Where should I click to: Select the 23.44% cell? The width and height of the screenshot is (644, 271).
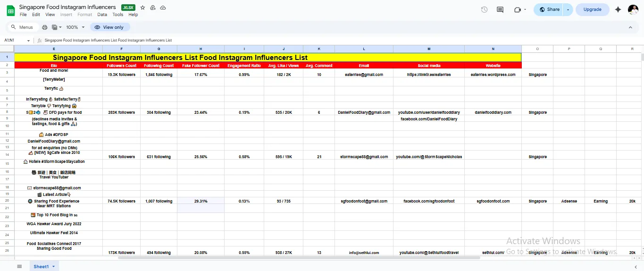tap(201, 112)
